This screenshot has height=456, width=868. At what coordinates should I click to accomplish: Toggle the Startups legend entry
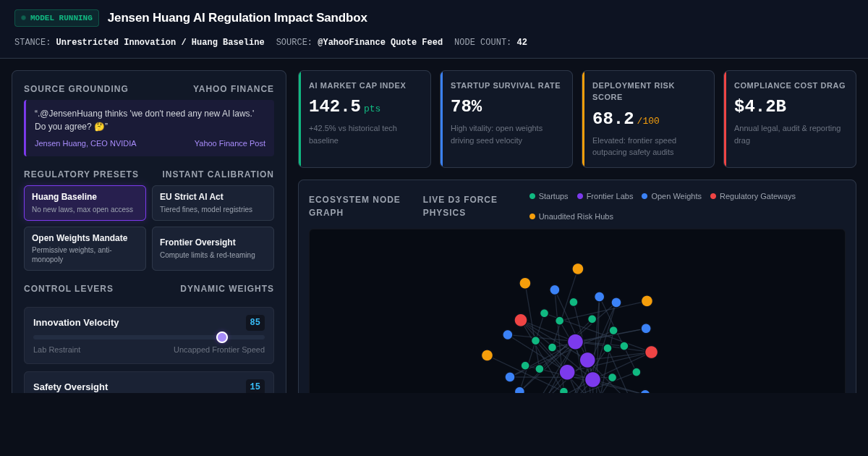click(x=549, y=196)
